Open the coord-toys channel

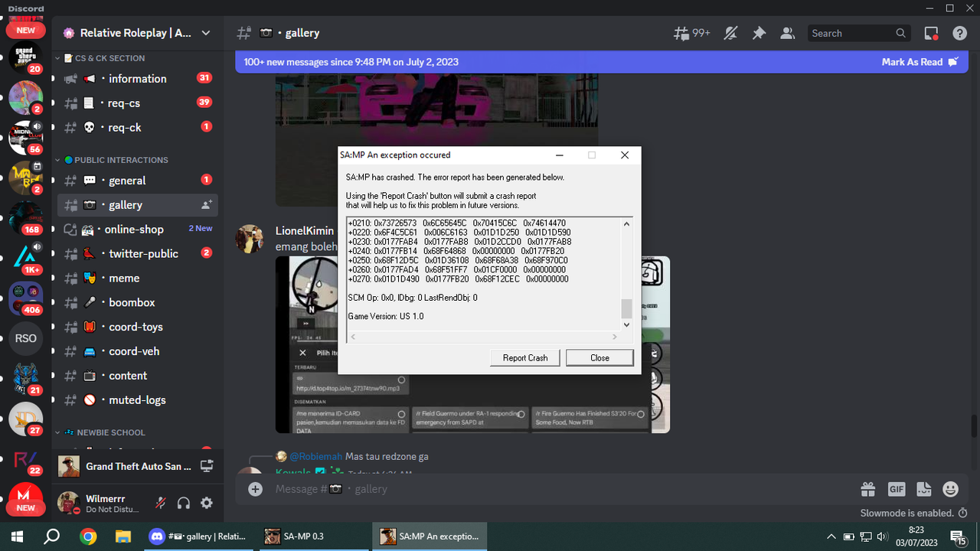click(137, 327)
